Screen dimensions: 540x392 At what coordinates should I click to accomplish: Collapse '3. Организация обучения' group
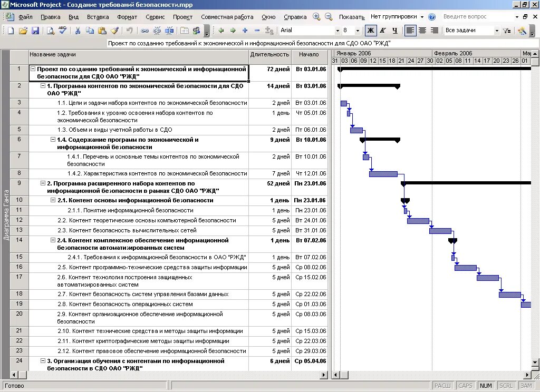pos(43,361)
